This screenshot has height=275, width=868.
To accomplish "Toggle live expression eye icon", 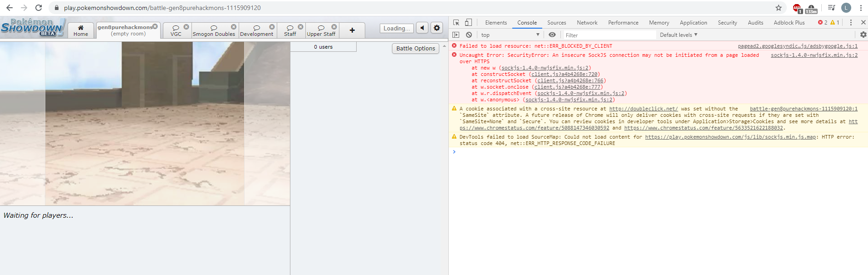I will 552,35.
